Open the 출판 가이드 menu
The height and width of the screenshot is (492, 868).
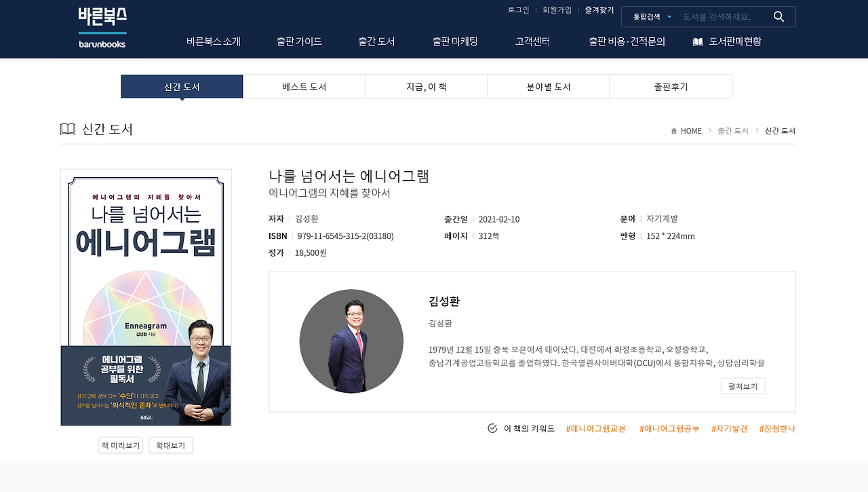coord(299,41)
